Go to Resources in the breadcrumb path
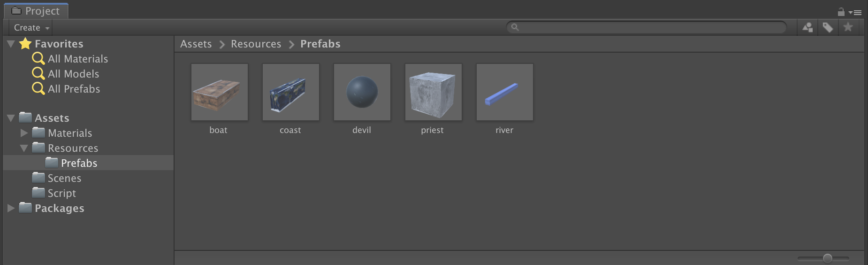This screenshot has width=868, height=265. click(x=256, y=44)
